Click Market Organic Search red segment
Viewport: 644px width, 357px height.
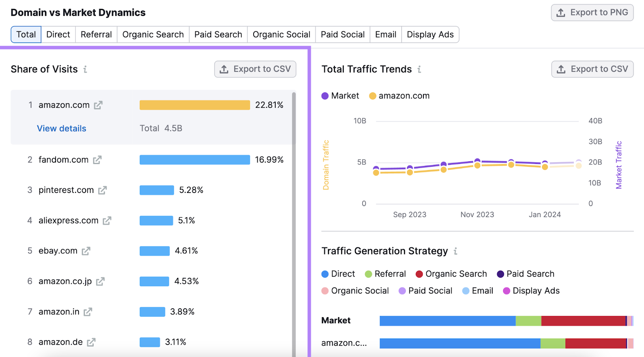(584, 321)
